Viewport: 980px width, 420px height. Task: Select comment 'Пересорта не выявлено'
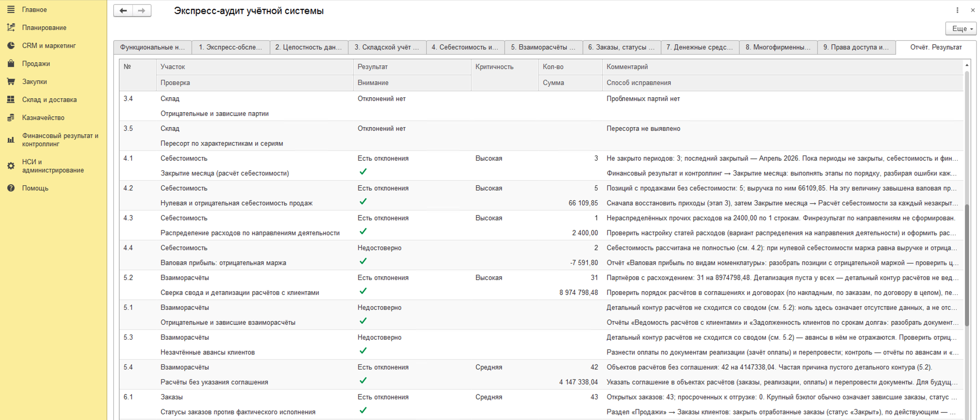pyautogui.click(x=643, y=129)
